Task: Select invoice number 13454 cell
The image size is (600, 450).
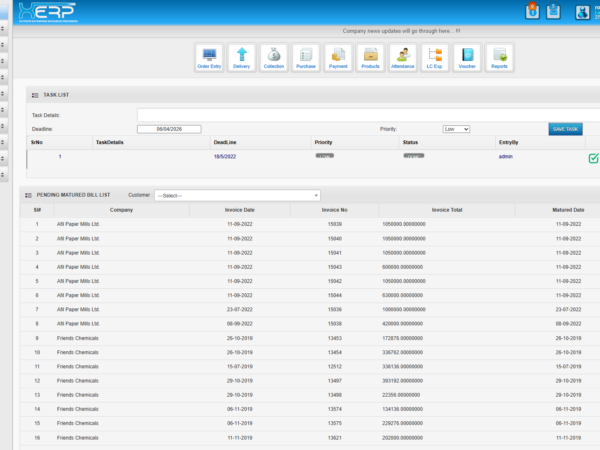Action: 335,352
